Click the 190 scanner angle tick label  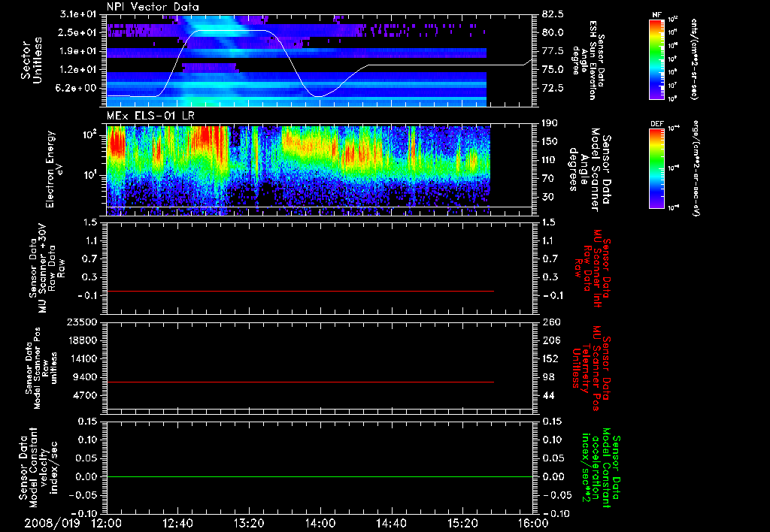click(550, 123)
